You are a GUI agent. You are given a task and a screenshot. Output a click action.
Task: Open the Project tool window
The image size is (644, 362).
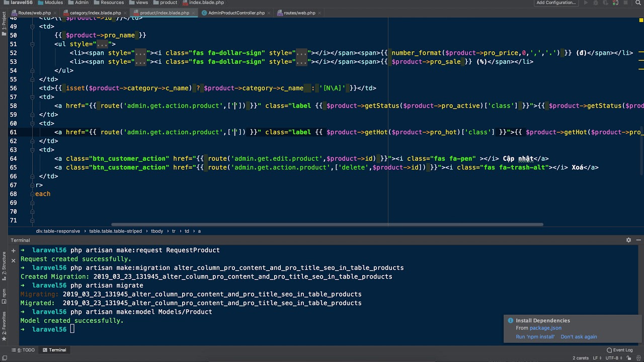tap(4, 24)
